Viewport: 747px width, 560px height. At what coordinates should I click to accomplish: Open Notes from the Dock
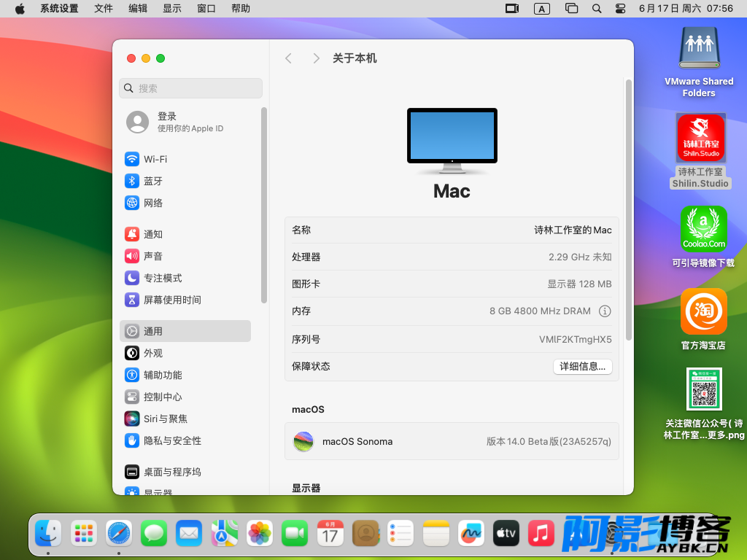point(436,533)
